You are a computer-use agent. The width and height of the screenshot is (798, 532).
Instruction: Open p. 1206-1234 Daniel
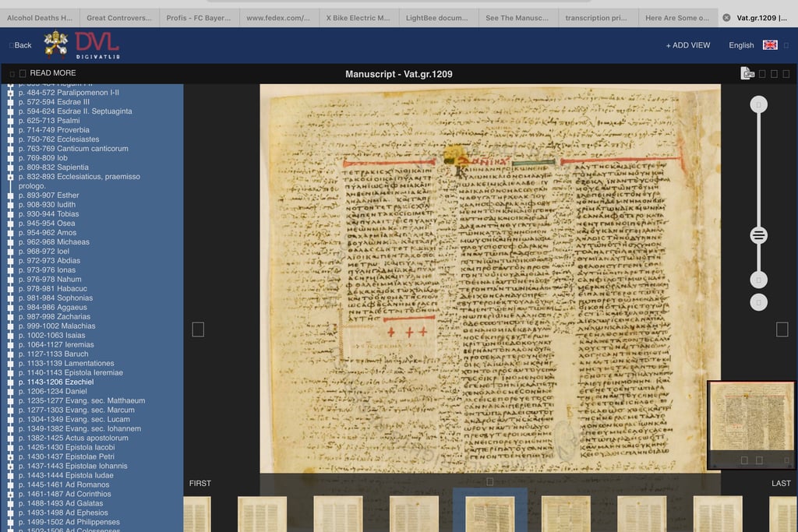click(53, 391)
